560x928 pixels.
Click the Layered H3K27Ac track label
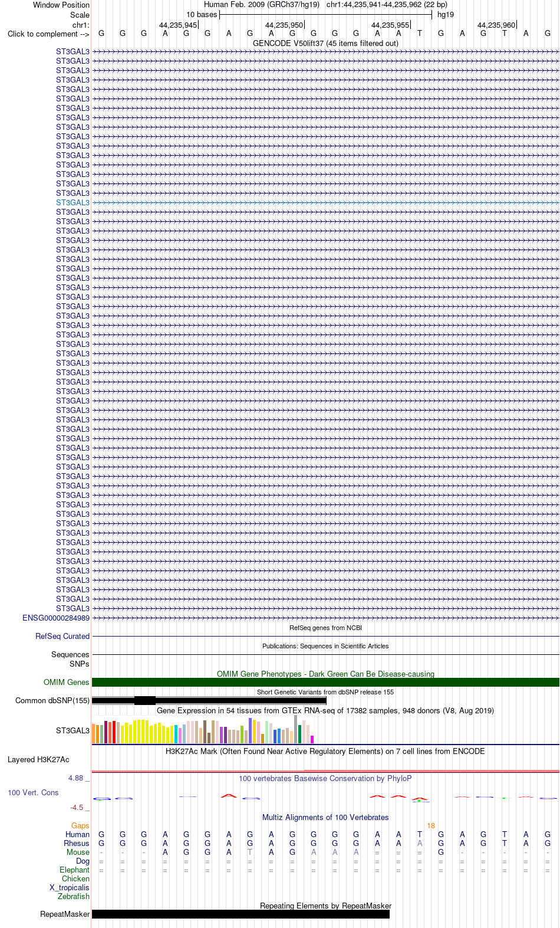tap(38, 759)
